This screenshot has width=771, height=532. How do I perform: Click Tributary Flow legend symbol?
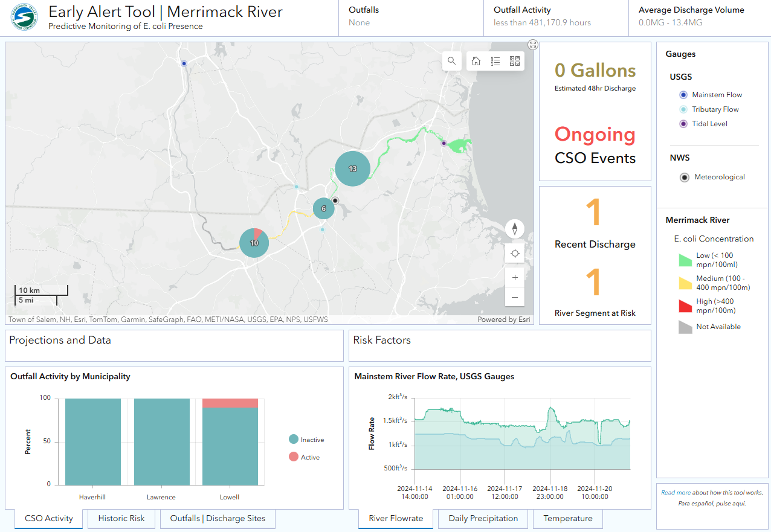click(x=683, y=109)
